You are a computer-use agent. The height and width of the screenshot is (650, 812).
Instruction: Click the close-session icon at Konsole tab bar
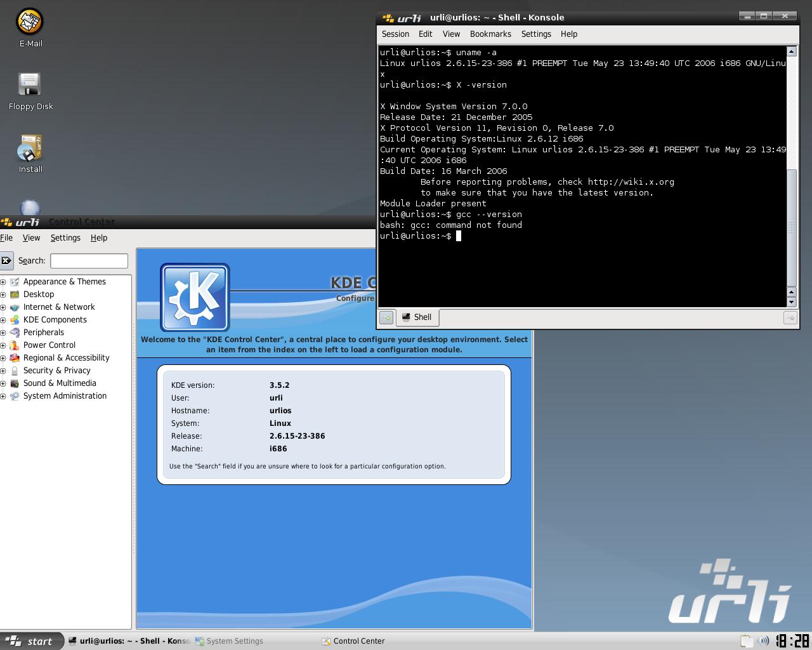pyautogui.click(x=790, y=317)
